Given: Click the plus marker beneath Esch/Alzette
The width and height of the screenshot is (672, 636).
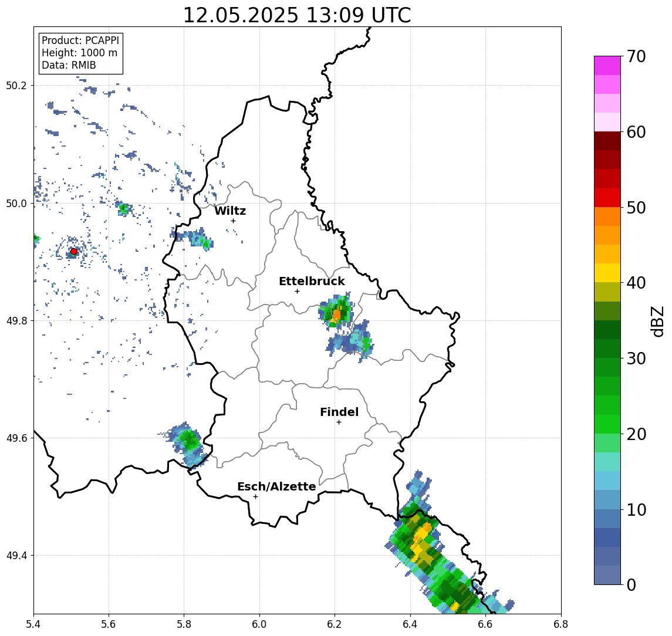Looking at the screenshot, I should pyautogui.click(x=255, y=497).
